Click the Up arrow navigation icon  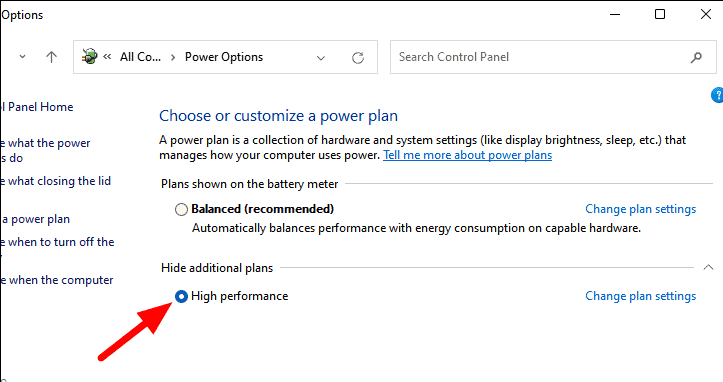pyautogui.click(x=52, y=57)
